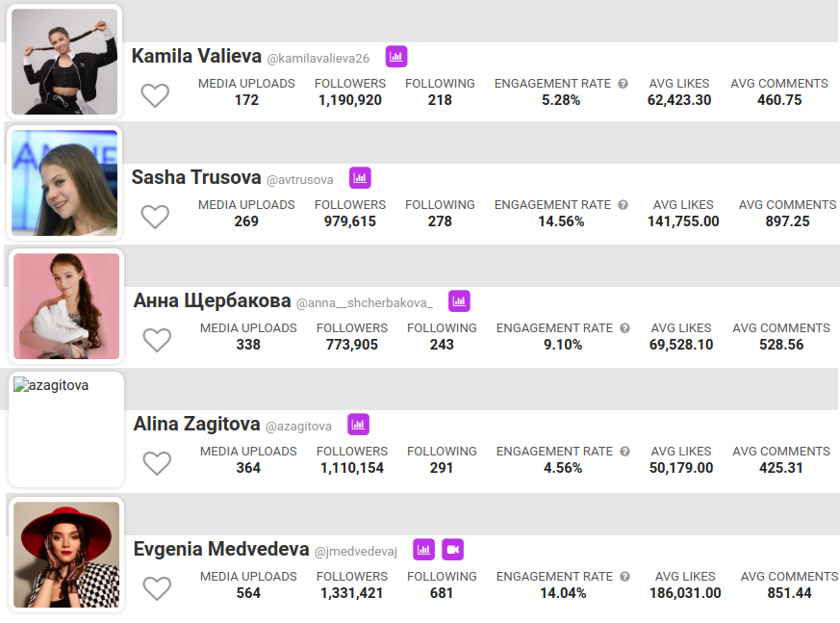Like Анна Щербакова using heart outline
840x623 pixels.
(x=157, y=340)
